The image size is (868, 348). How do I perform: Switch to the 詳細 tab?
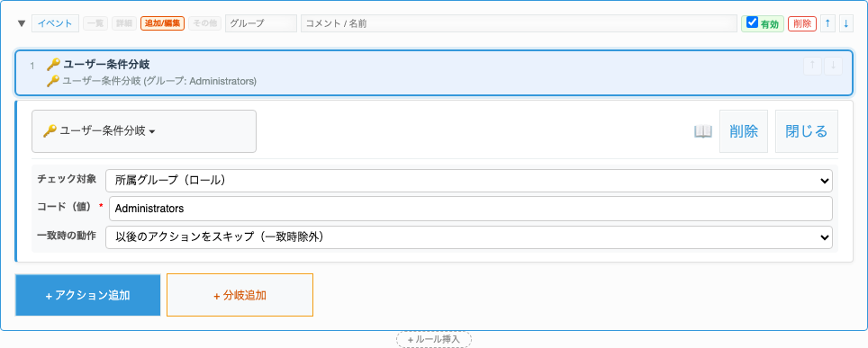pyautogui.click(x=124, y=23)
